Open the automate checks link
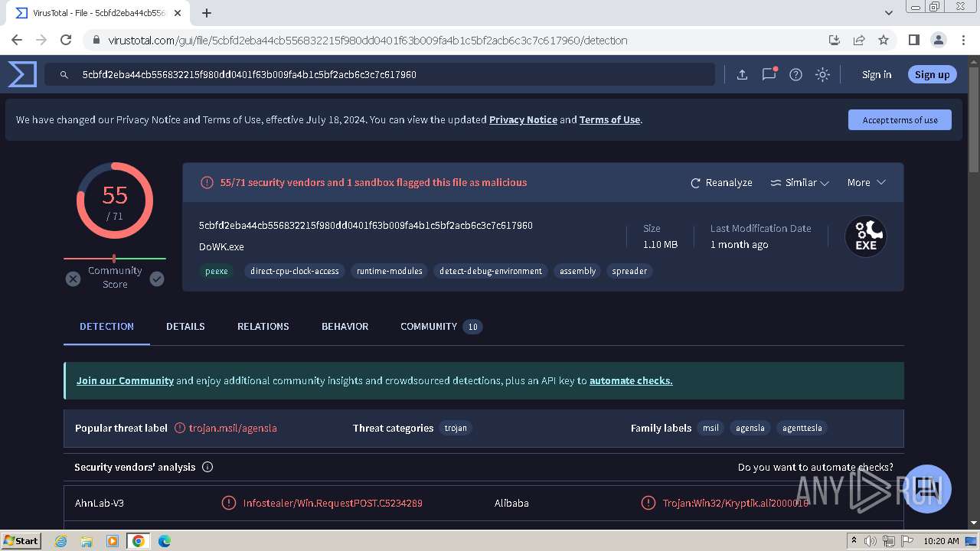This screenshot has width=980, height=551. pos(631,381)
